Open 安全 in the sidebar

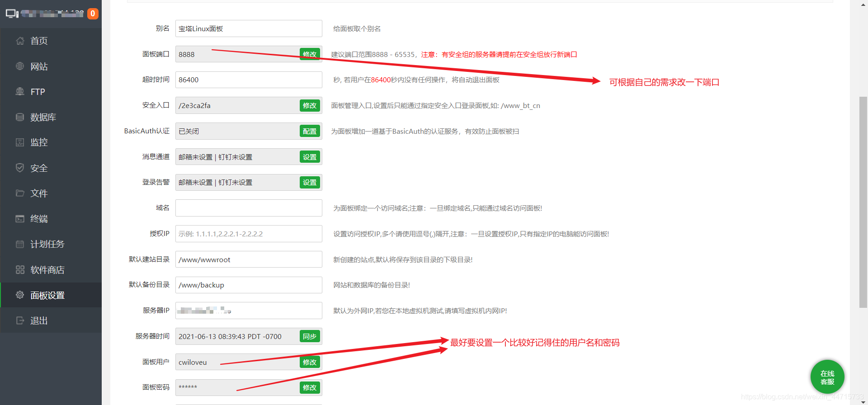[x=51, y=168]
